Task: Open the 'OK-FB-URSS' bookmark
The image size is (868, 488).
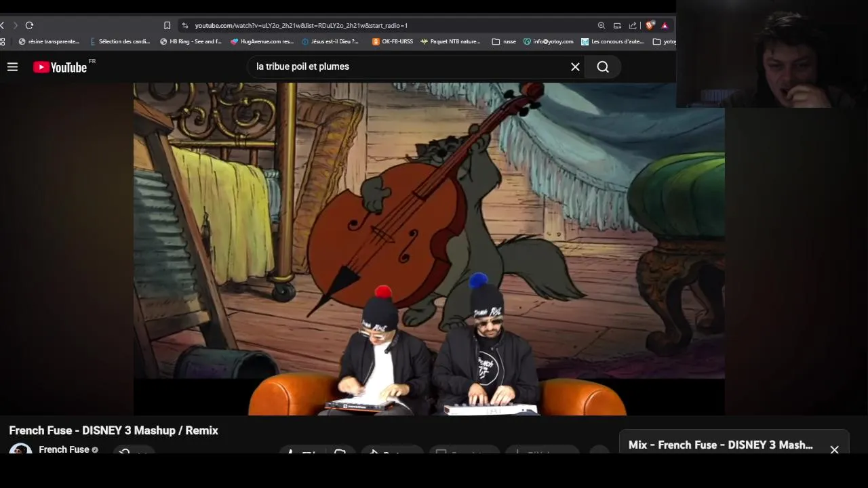Action: [x=393, y=41]
